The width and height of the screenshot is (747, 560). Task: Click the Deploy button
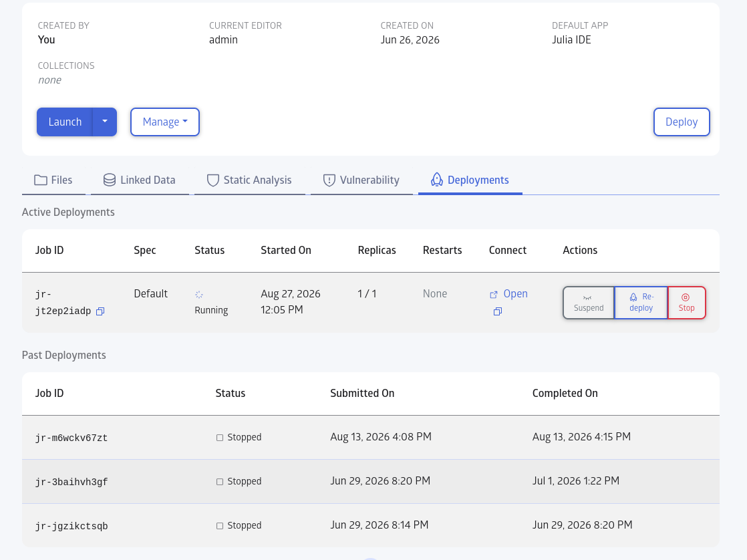(x=682, y=122)
